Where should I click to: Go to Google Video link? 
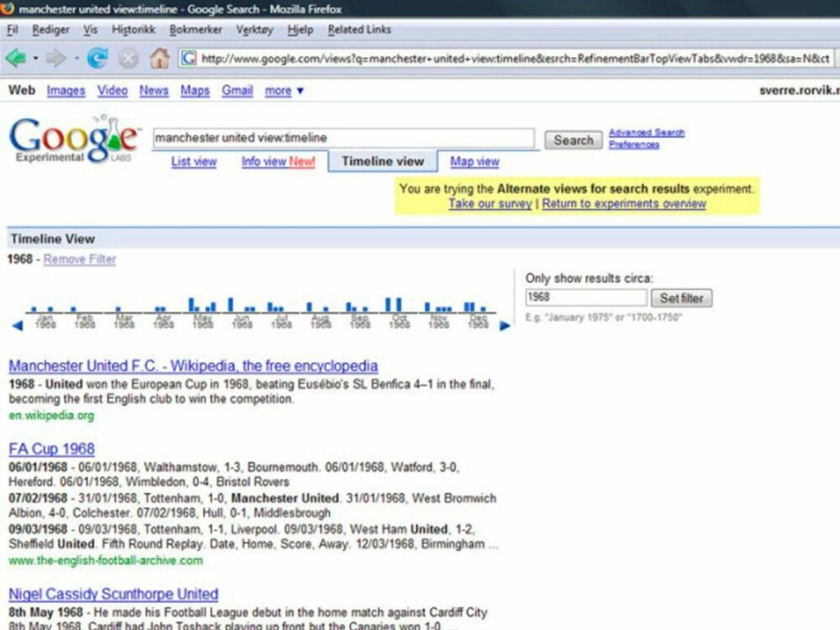tap(113, 91)
